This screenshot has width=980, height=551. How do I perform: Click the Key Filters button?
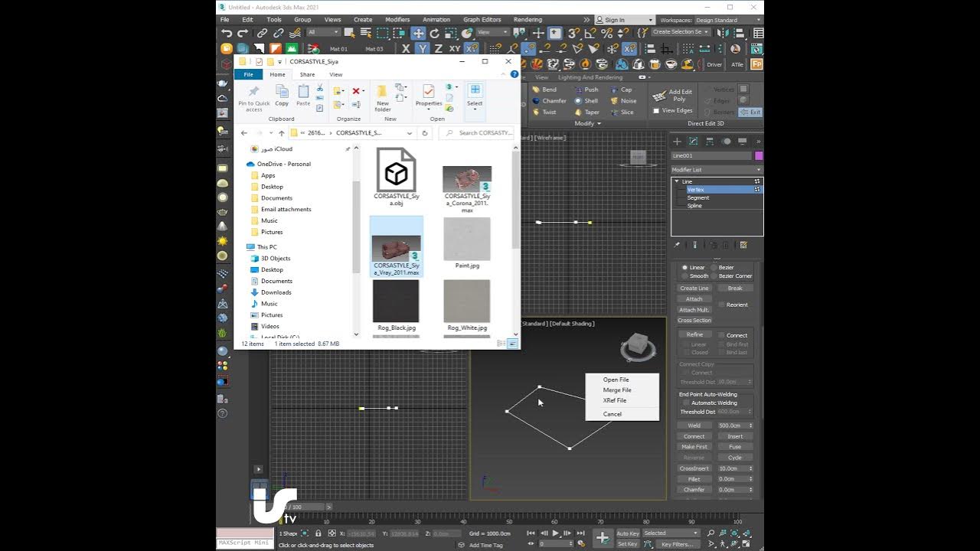[678, 544]
